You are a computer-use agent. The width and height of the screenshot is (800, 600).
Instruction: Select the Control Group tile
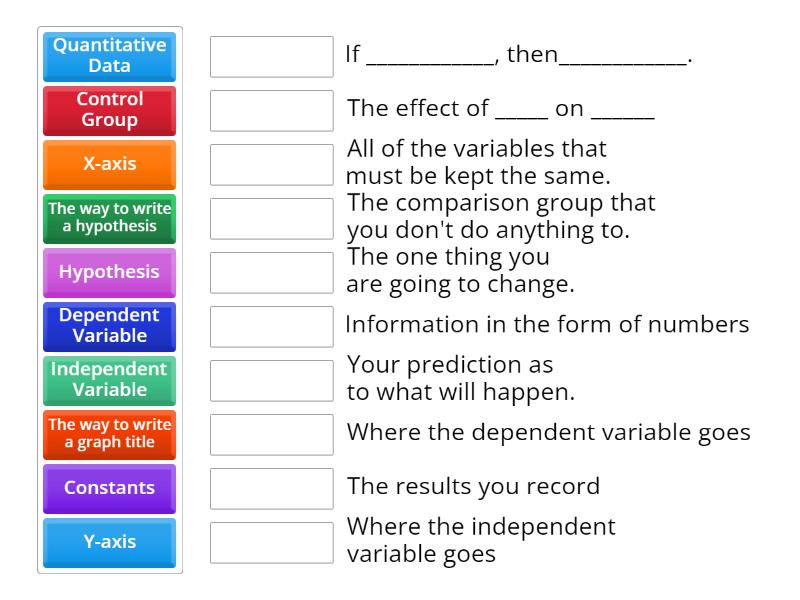(108, 110)
